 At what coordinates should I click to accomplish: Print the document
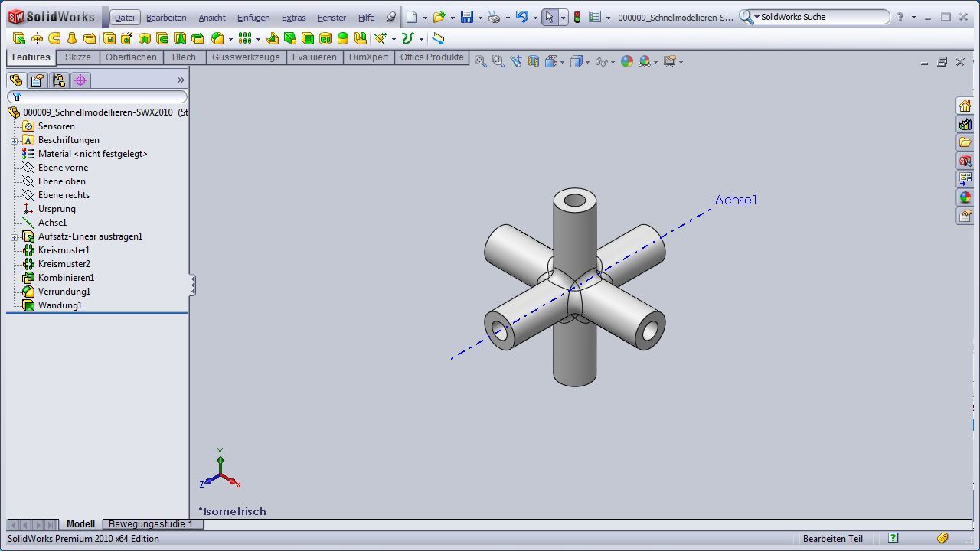494,17
